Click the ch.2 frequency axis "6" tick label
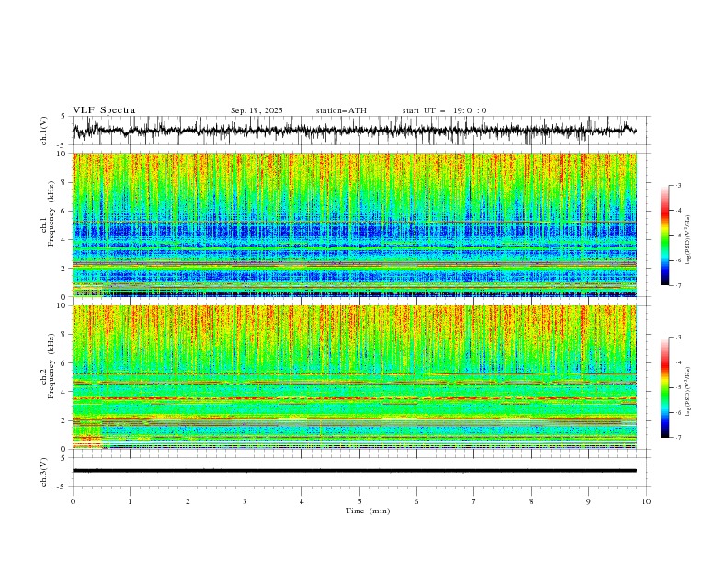Viewport: 728px width, 563px height. (65, 363)
